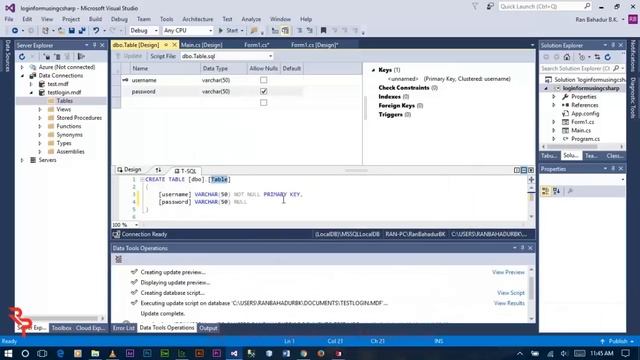Switch to the T-SQL pane tab
Screen dimensions: 640x360
pos(185,171)
